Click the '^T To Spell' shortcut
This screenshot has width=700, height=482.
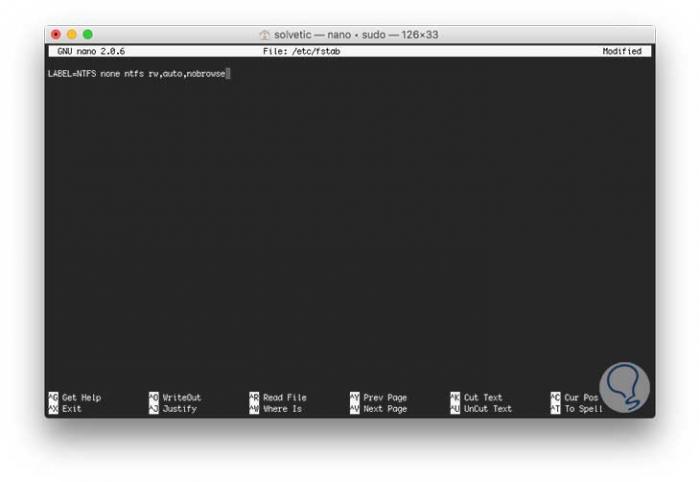click(x=577, y=409)
